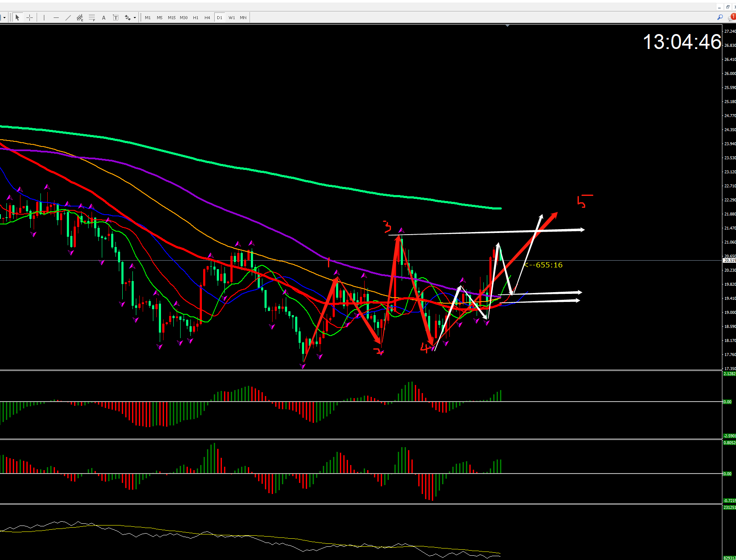The height and width of the screenshot is (560, 736).
Task: Pick the vertical line drawing tool
Action: click(x=44, y=17)
